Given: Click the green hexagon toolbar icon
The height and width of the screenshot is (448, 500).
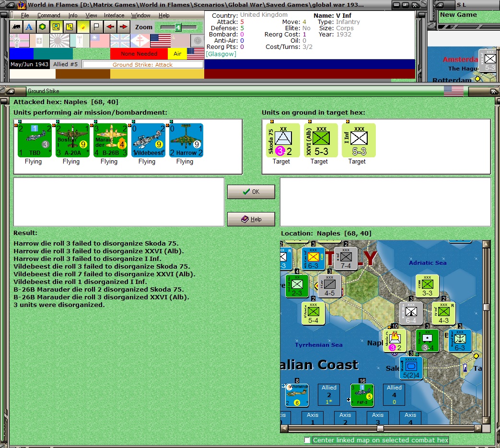Looking at the screenshot, I should tap(42, 27).
